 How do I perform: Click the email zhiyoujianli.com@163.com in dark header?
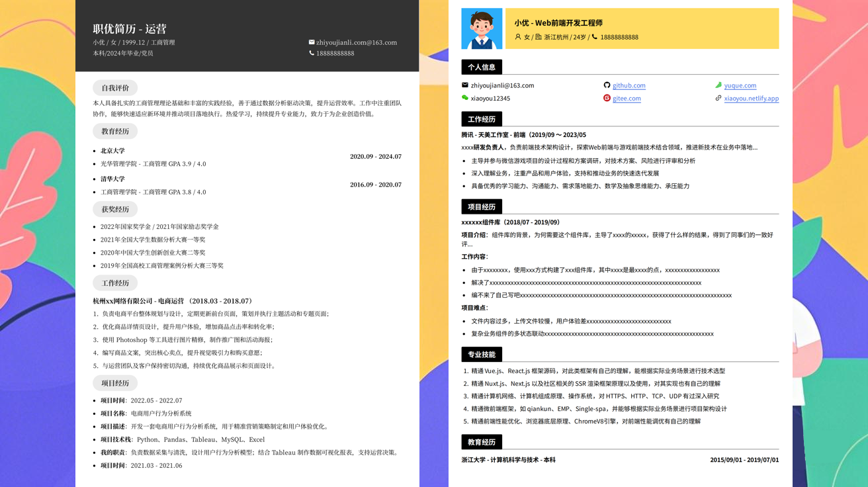tap(357, 42)
